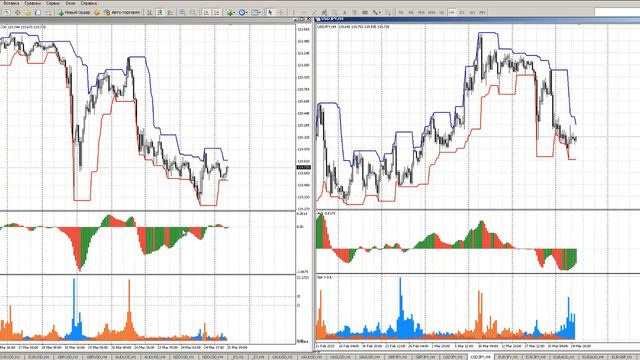640x360 pixels.
Task: Set timeframe to D1
Action: (x=462, y=13)
